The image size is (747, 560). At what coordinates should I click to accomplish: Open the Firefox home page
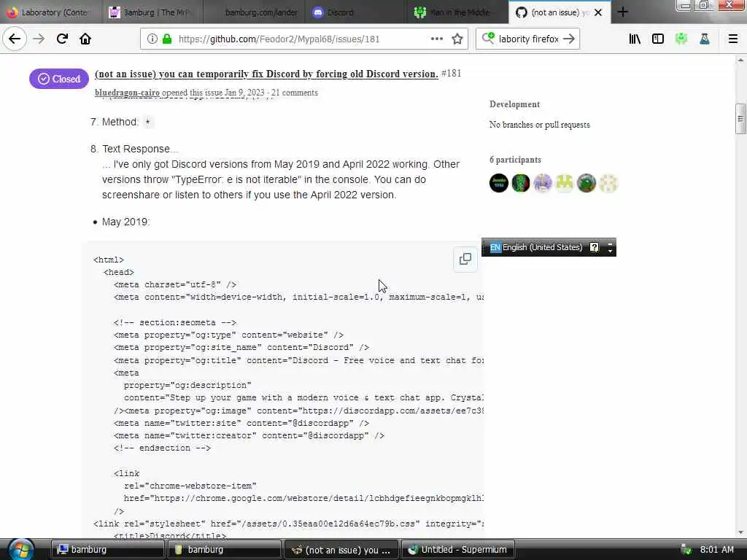[85, 39]
